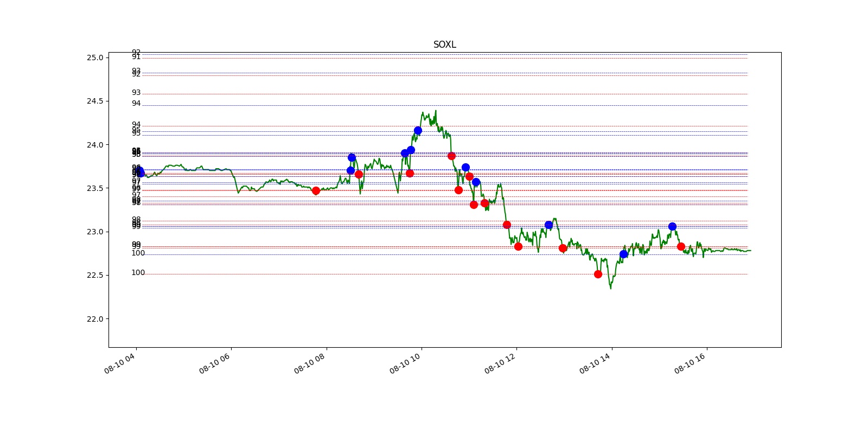This screenshot has height=434, width=868.
Task: Select the blue marker between 15:00 and 16:00
Action: 672,226
